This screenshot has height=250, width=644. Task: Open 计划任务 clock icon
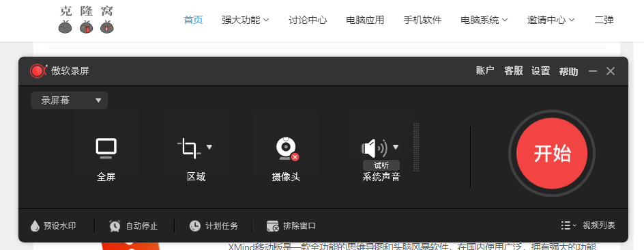click(195, 225)
